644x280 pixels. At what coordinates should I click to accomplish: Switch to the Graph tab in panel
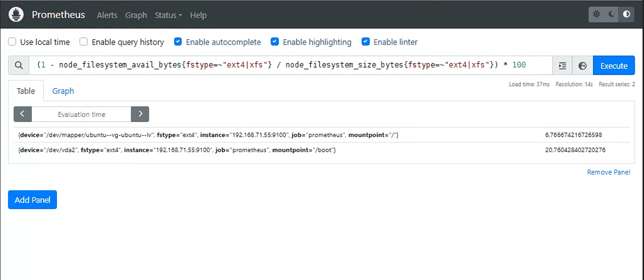(63, 91)
